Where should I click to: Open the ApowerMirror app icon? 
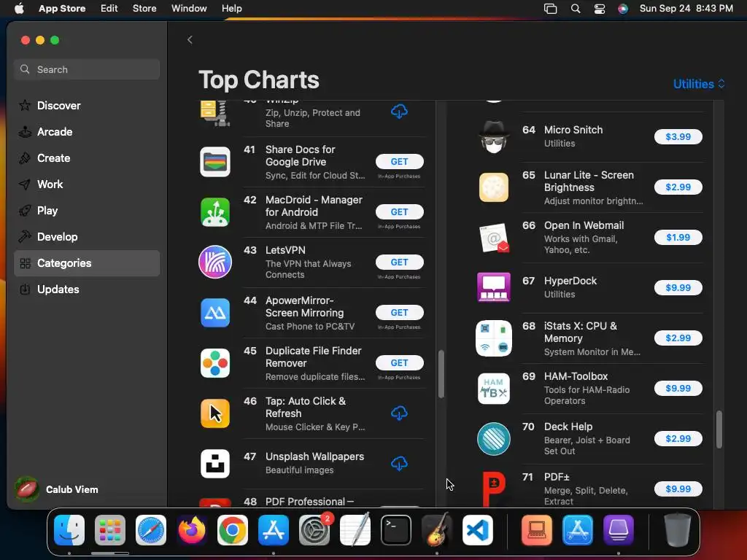(x=215, y=313)
